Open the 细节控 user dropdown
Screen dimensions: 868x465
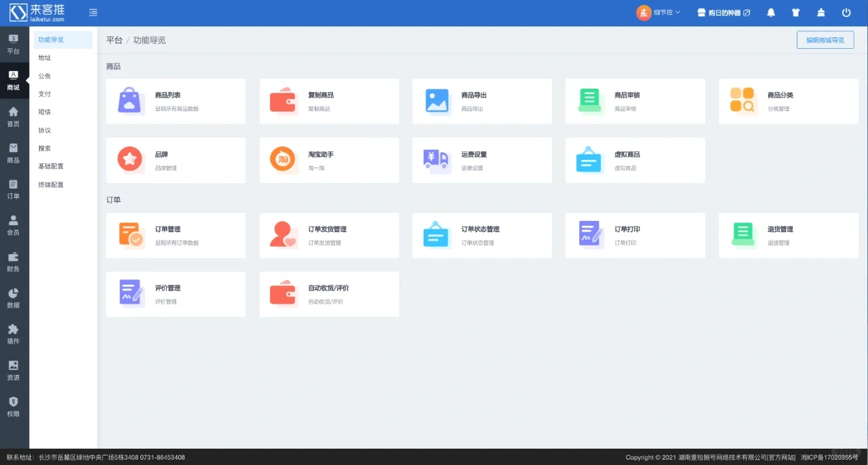click(x=658, y=12)
